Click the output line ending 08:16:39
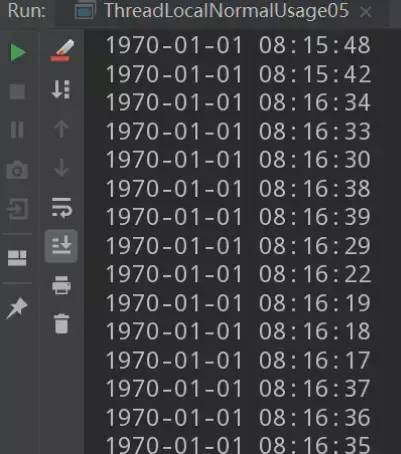This screenshot has height=454, width=401. [x=238, y=217]
